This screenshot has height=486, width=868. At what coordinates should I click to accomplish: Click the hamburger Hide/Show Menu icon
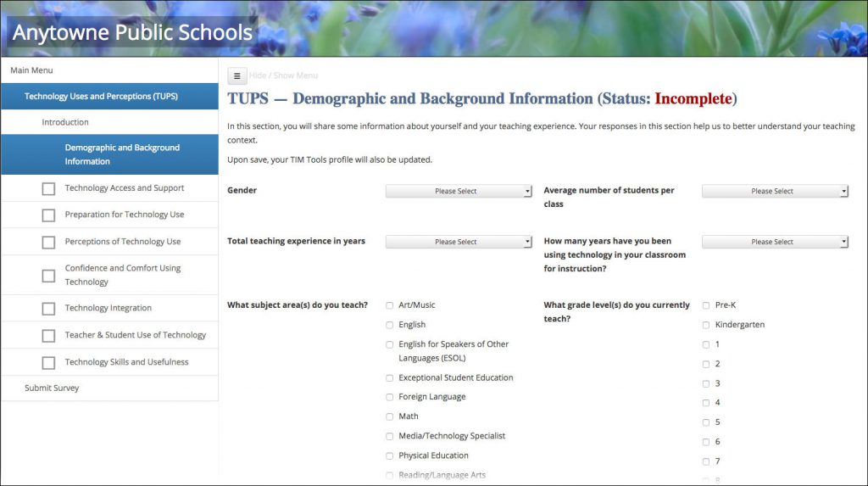237,76
